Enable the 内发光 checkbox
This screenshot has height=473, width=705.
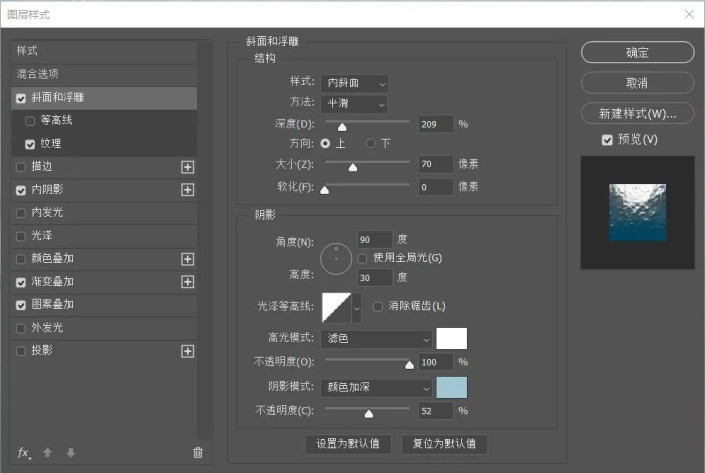click(21, 213)
